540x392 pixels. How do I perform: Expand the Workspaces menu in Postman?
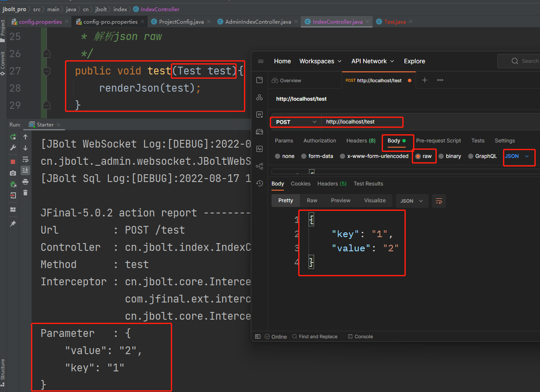pyautogui.click(x=321, y=61)
